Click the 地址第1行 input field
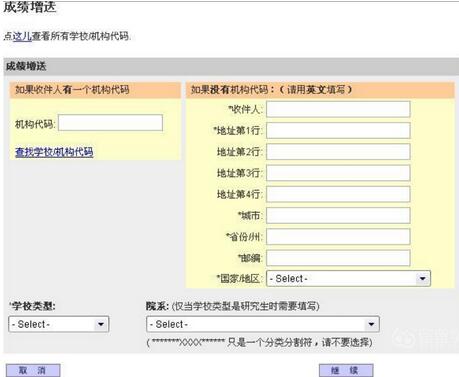The image size is (459, 377). coord(338,130)
